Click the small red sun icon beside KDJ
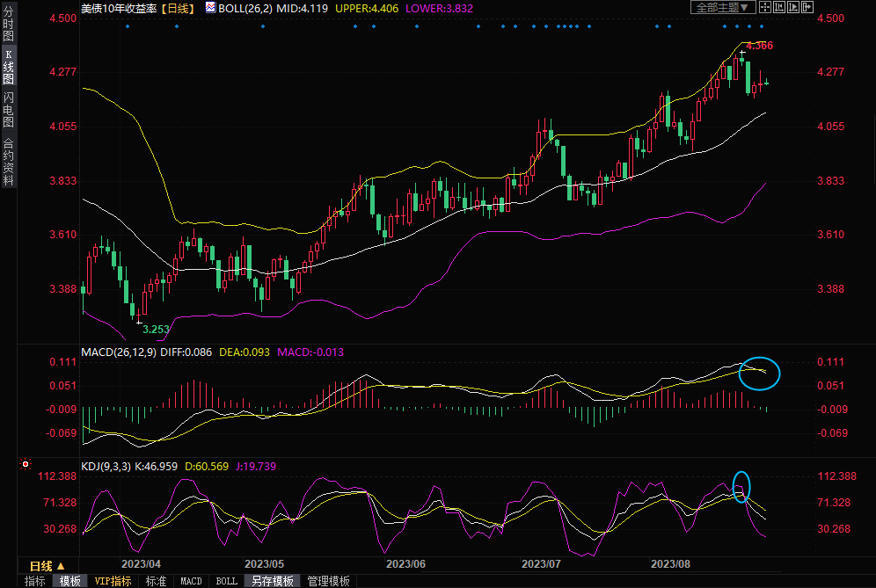876x588 pixels. [x=26, y=464]
